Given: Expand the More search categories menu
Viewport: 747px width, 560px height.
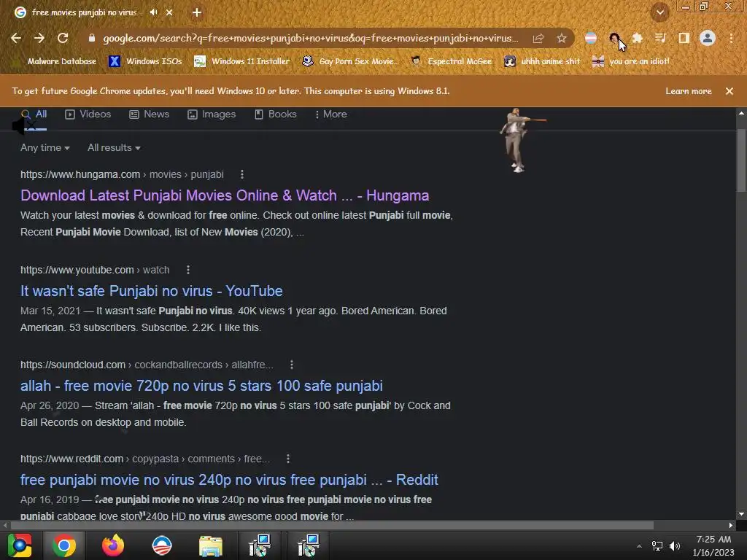Looking at the screenshot, I should [330, 114].
